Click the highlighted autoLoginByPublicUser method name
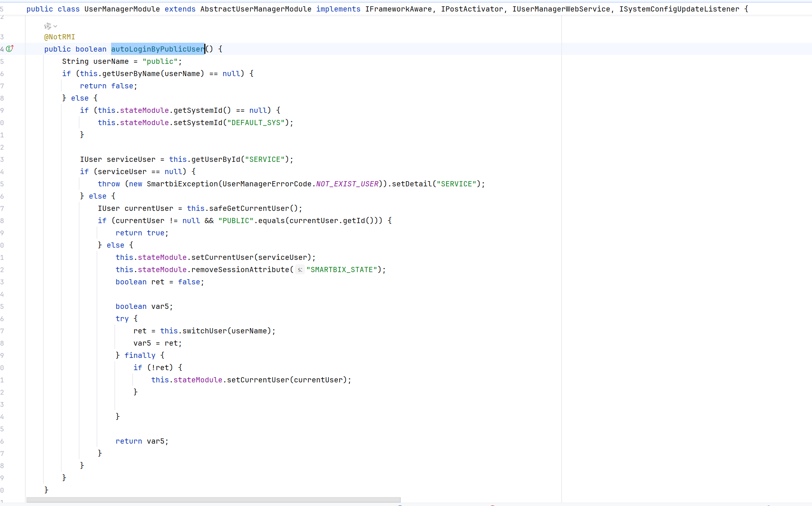812x506 pixels. tap(157, 49)
